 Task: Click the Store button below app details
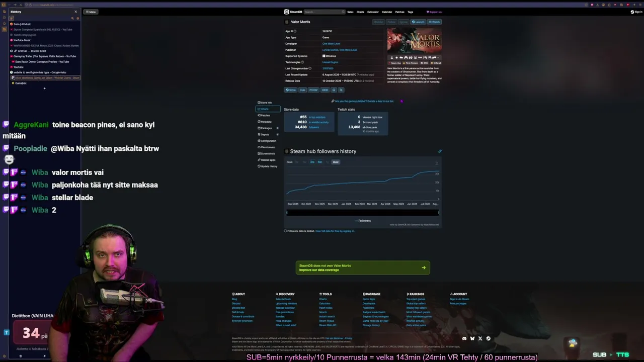coord(291,90)
